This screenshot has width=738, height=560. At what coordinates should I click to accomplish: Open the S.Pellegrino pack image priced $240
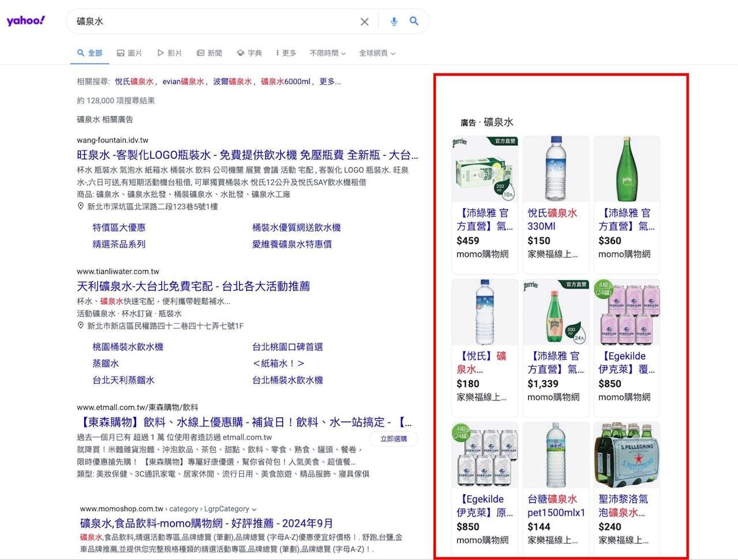[627, 455]
